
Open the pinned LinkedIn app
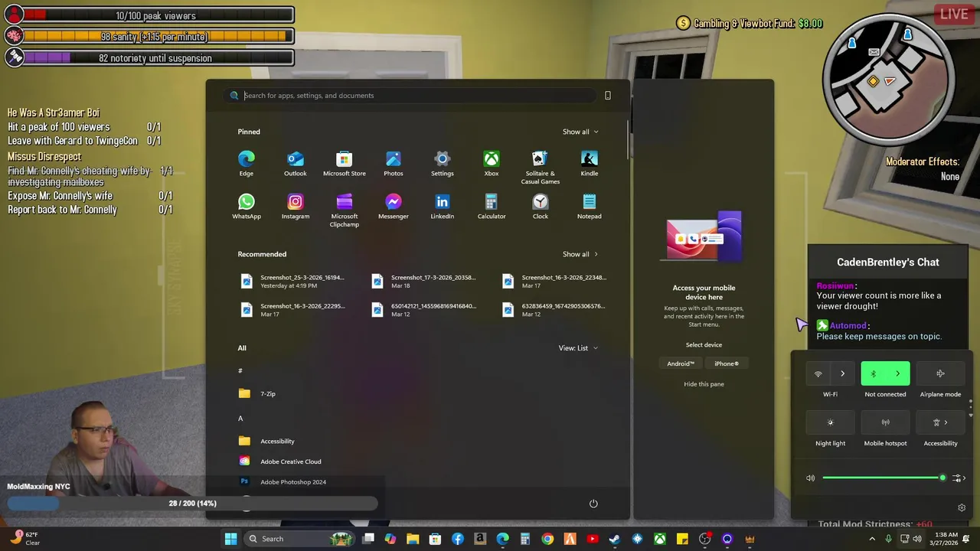click(x=442, y=207)
